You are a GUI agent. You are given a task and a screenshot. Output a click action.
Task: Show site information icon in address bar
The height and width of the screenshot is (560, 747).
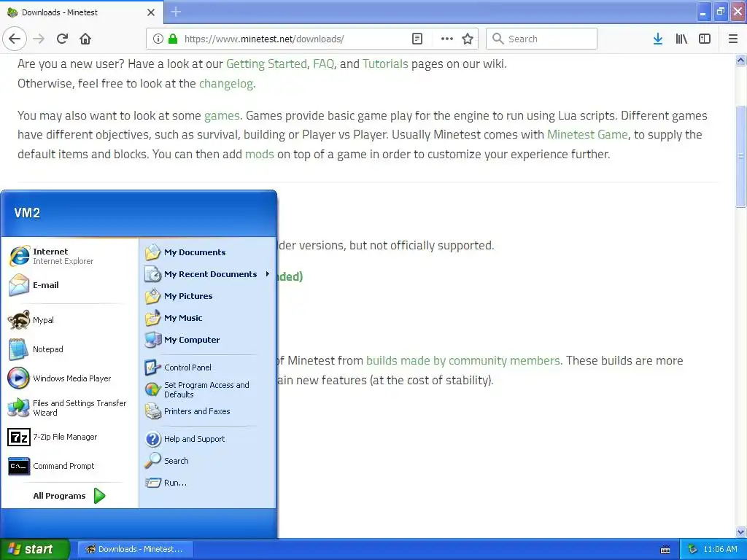(158, 39)
